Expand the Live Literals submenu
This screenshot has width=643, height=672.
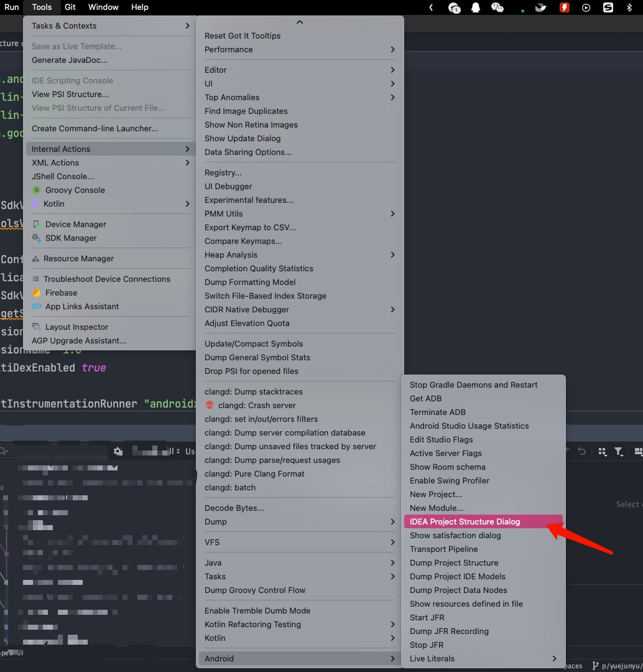483,659
